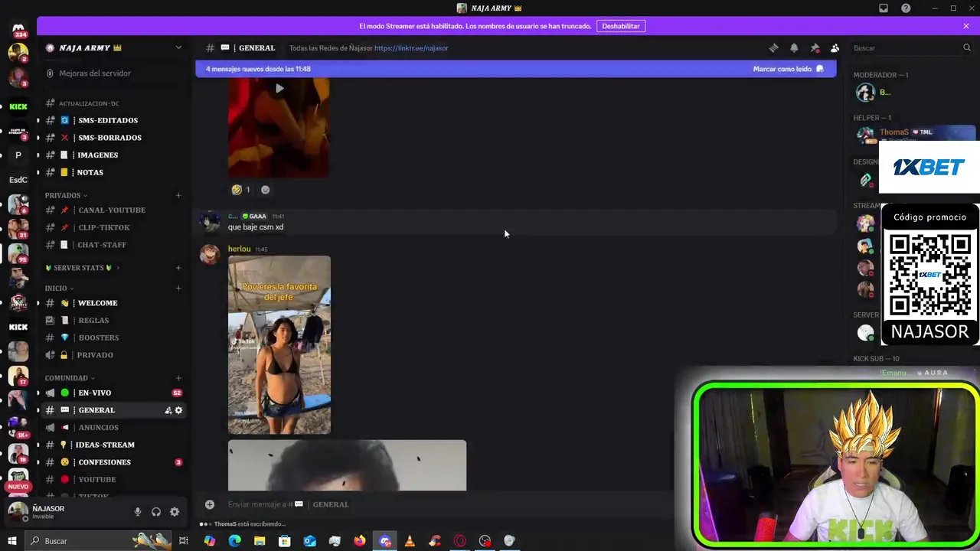Add channel to PRIVADOS category

pyautogui.click(x=178, y=195)
